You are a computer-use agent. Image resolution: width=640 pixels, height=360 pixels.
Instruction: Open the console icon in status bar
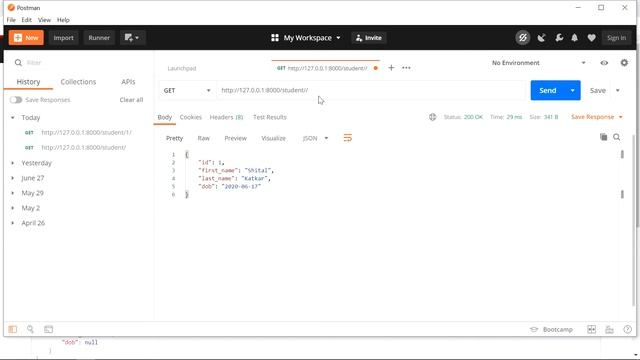(49, 329)
